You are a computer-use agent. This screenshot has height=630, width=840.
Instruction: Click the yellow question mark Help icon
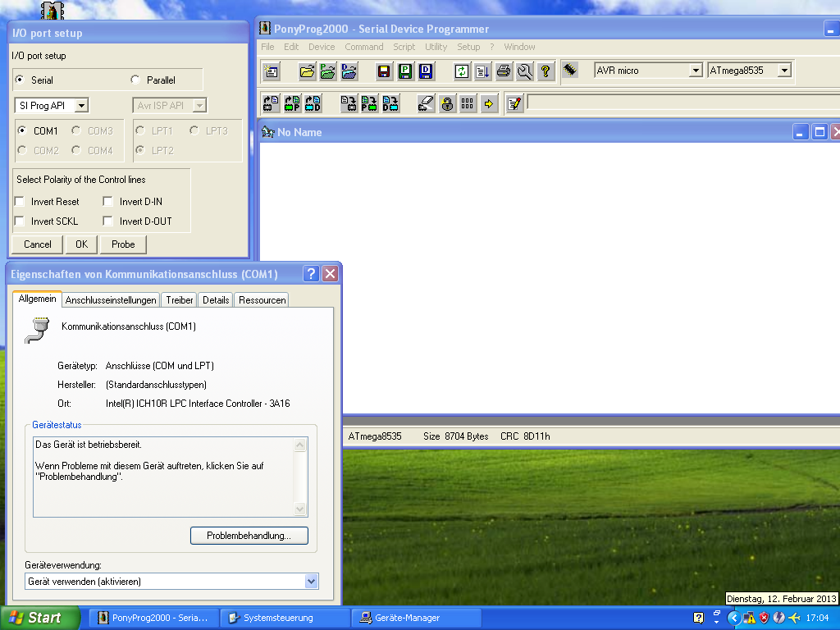pyautogui.click(x=546, y=71)
